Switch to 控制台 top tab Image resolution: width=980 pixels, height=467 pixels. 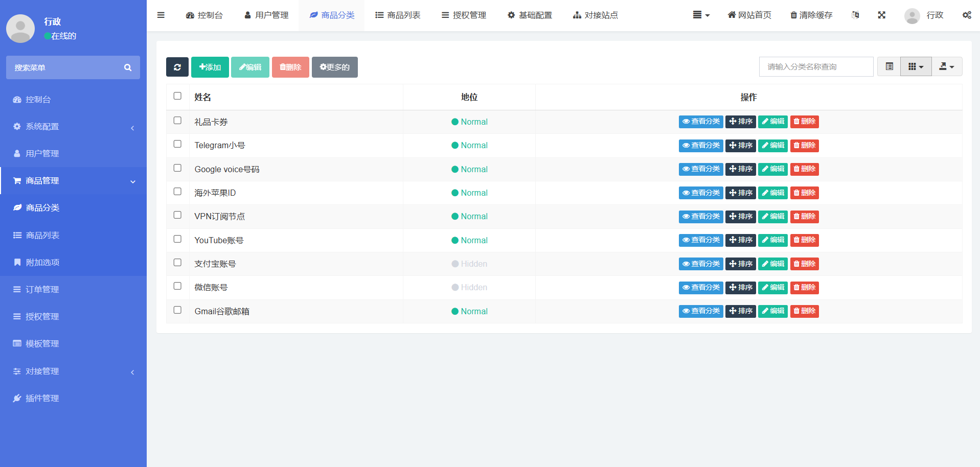pyautogui.click(x=204, y=15)
